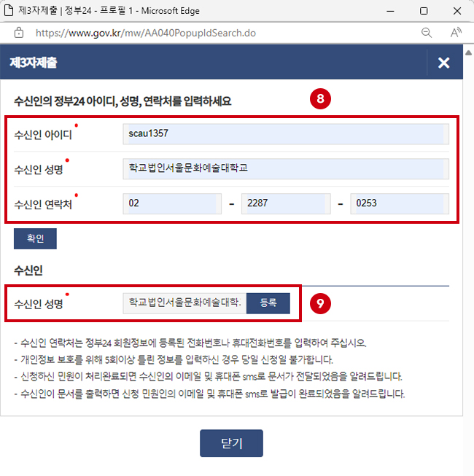Minimize the Edge window

[390, 11]
